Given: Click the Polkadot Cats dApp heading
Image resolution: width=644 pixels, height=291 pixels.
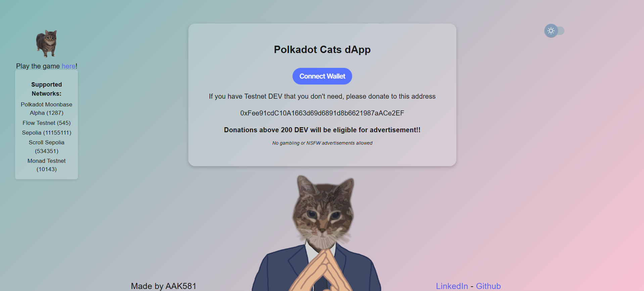Looking at the screenshot, I should click(322, 49).
